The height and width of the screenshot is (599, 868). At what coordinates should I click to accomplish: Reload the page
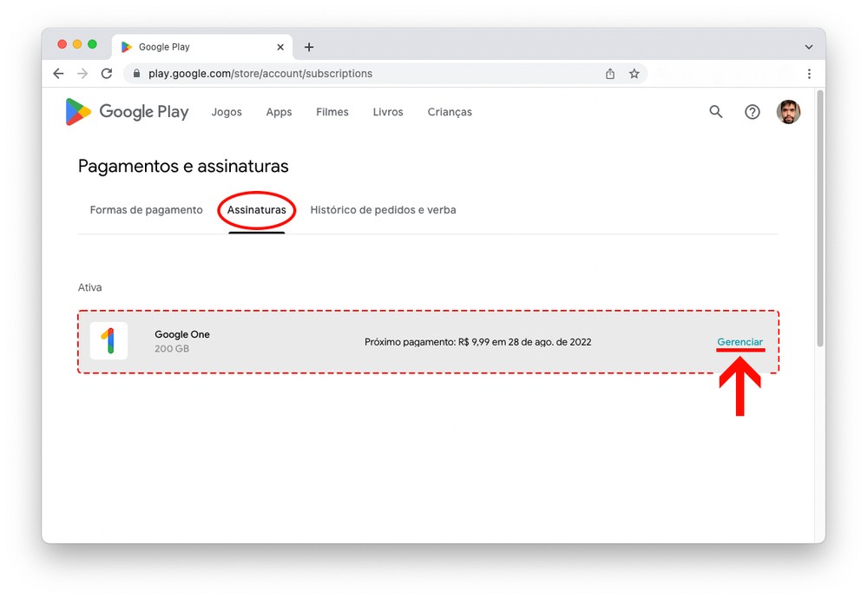(107, 74)
